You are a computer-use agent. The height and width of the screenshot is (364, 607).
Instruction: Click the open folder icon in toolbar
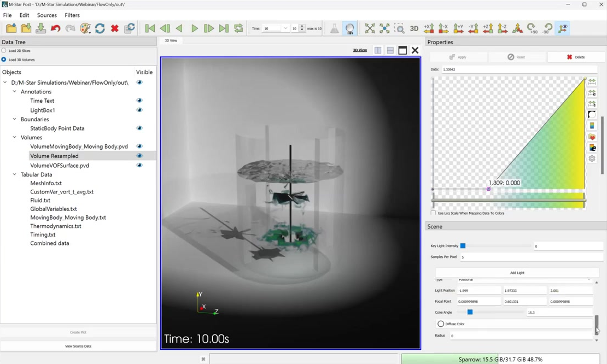coord(11,28)
